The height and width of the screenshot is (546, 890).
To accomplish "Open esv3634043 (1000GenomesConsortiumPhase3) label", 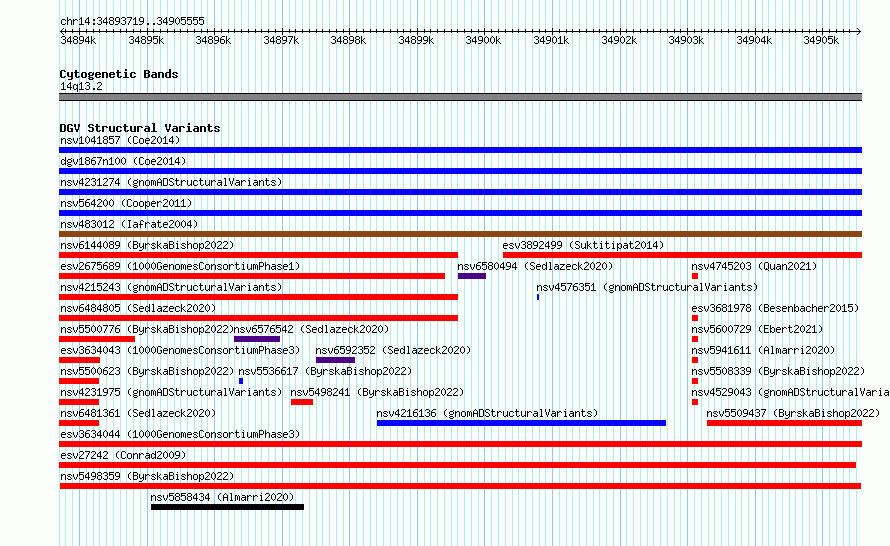I will [x=180, y=350].
